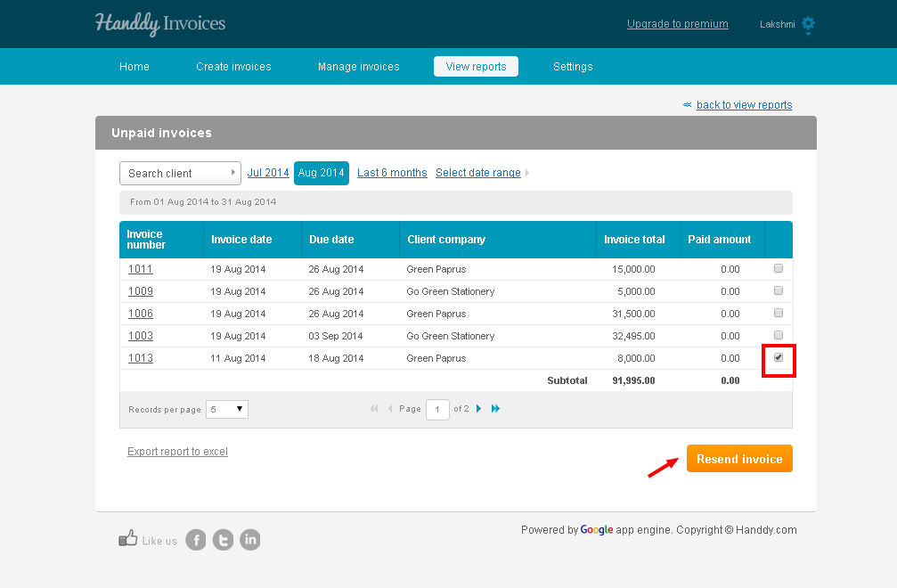
Task: Open invoice number 1006
Action: [x=141, y=314]
